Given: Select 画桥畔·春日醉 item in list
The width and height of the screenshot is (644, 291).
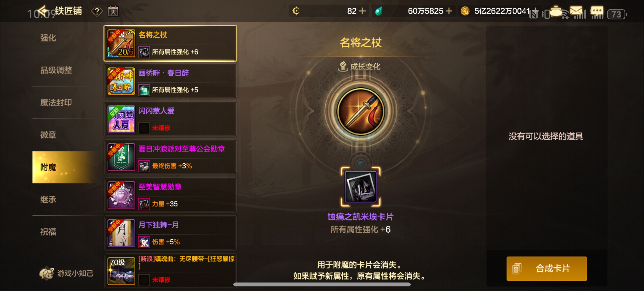Looking at the screenshot, I should coord(171,81).
